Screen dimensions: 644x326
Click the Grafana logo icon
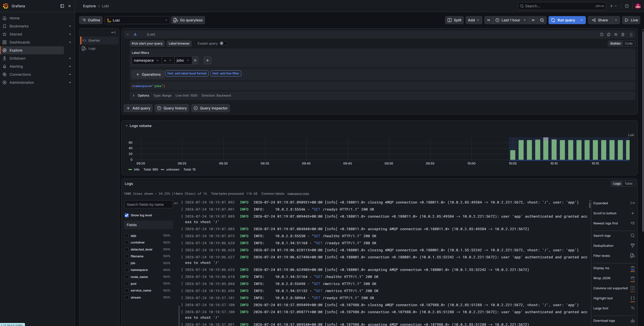tap(6, 6)
